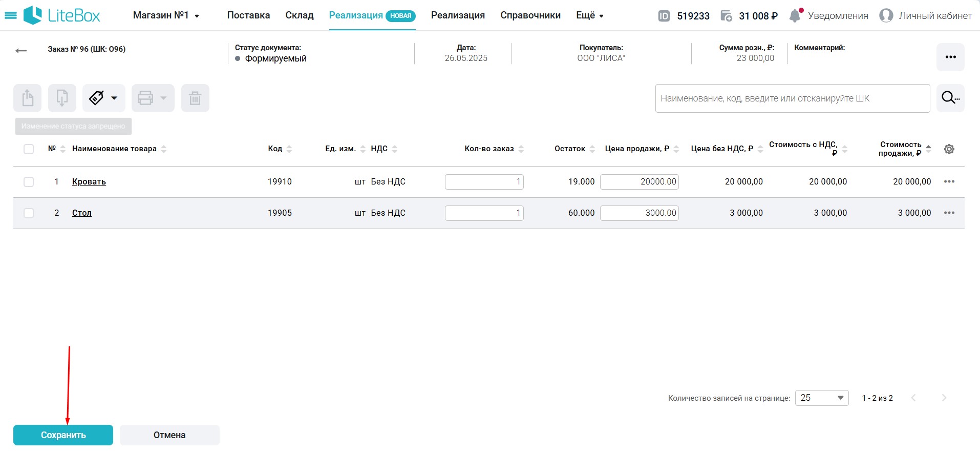
Task: Open the Склад menu tab
Action: point(300,15)
